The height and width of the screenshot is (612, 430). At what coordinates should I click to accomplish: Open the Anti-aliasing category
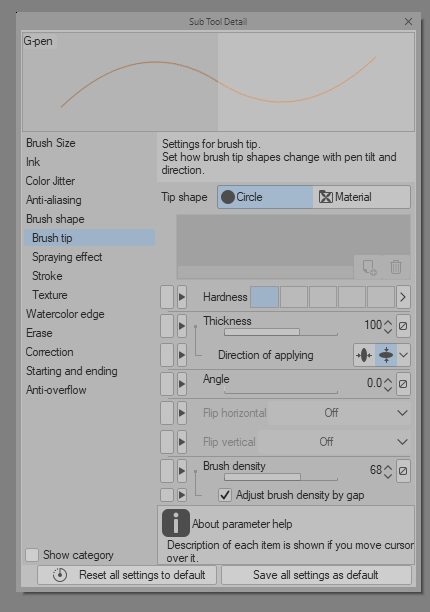(54, 200)
